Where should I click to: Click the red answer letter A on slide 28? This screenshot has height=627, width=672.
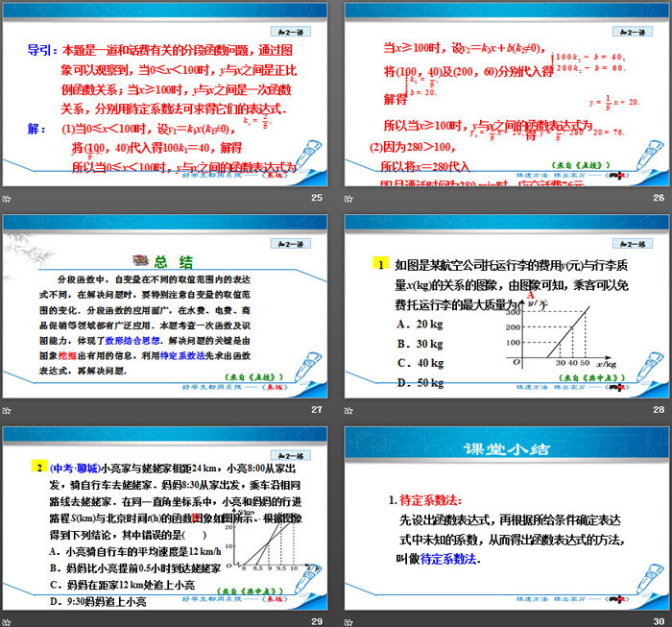(532, 295)
